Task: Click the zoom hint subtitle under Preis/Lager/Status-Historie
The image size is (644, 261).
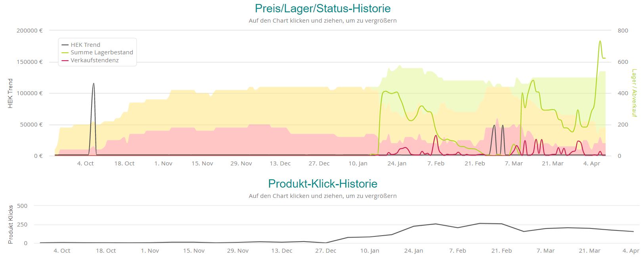Action: (x=322, y=21)
